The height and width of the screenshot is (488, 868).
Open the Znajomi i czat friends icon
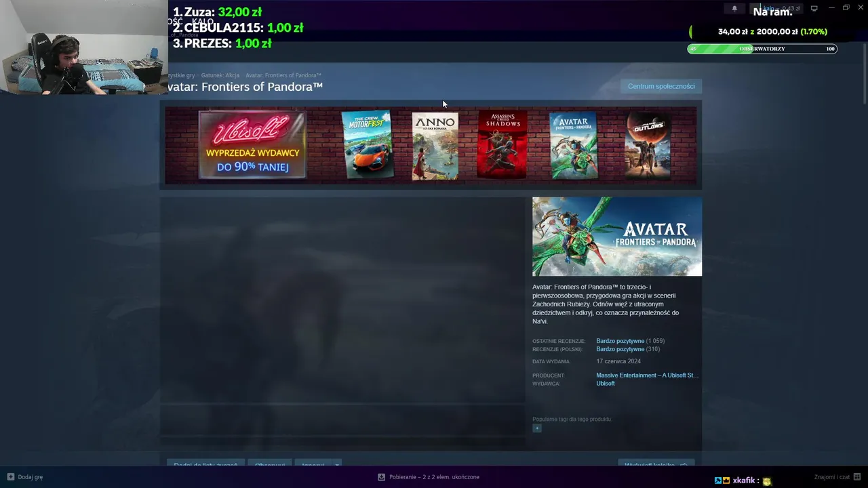[858, 477]
